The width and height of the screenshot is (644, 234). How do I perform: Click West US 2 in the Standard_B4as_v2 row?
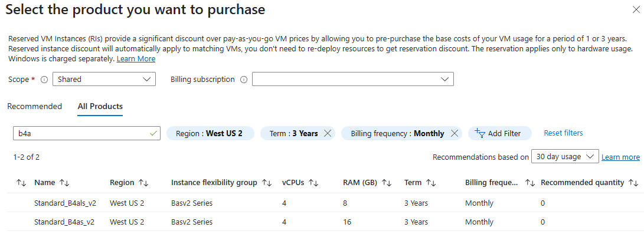click(128, 222)
